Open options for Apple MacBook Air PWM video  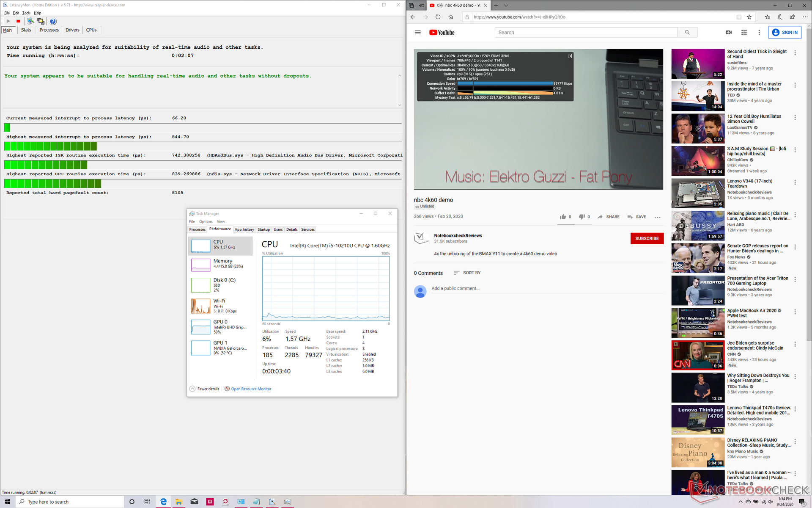point(795,312)
